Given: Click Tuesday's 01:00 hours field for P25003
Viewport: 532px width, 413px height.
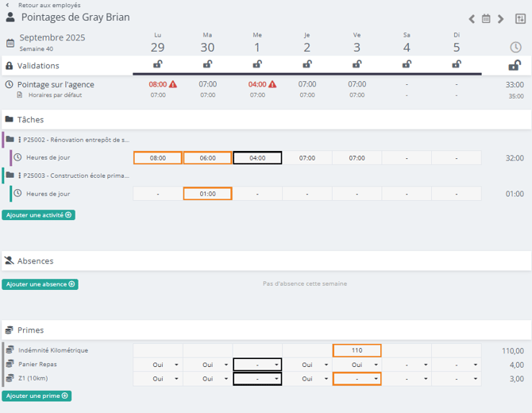Looking at the screenshot, I should 207,194.
